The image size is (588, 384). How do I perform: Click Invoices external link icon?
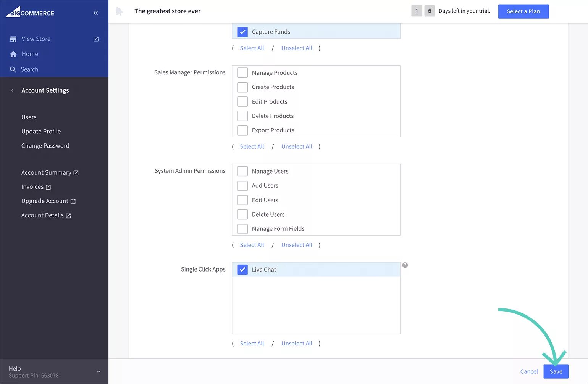click(48, 187)
